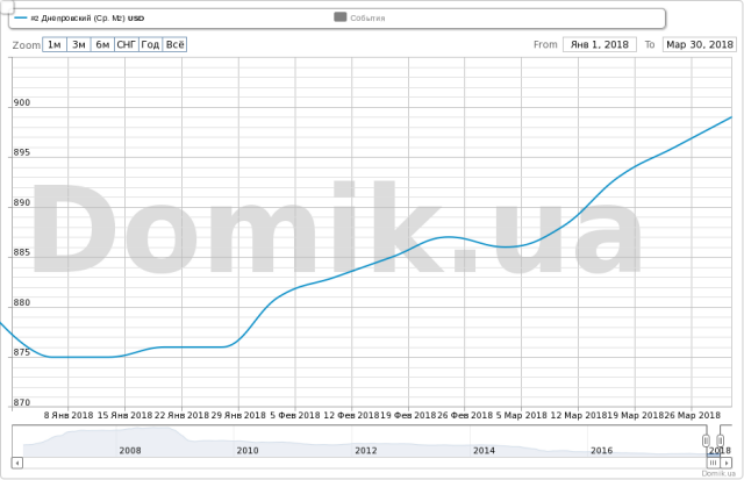This screenshot has height=480, width=744.
Task: Click the navigator scrollbar thumb
Action: point(713,462)
